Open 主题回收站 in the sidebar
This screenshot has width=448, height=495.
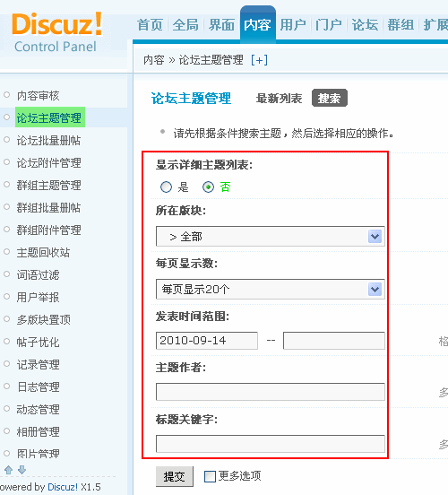43,253
